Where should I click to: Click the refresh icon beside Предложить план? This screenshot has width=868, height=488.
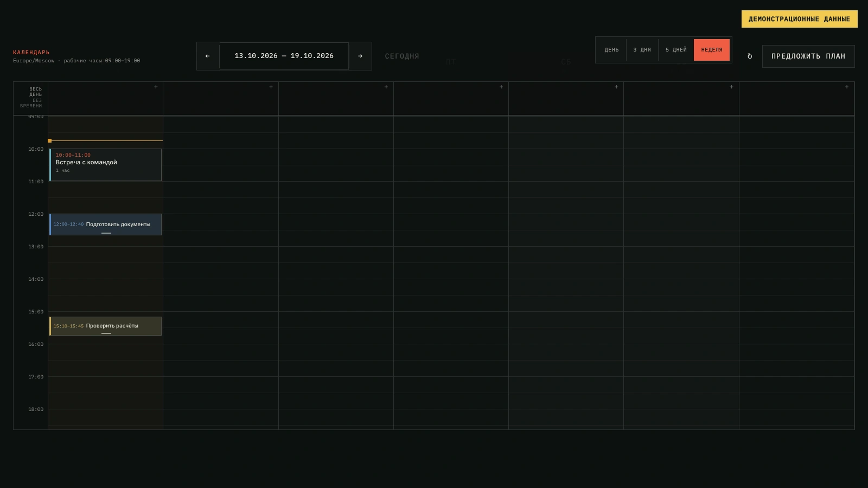tap(750, 56)
